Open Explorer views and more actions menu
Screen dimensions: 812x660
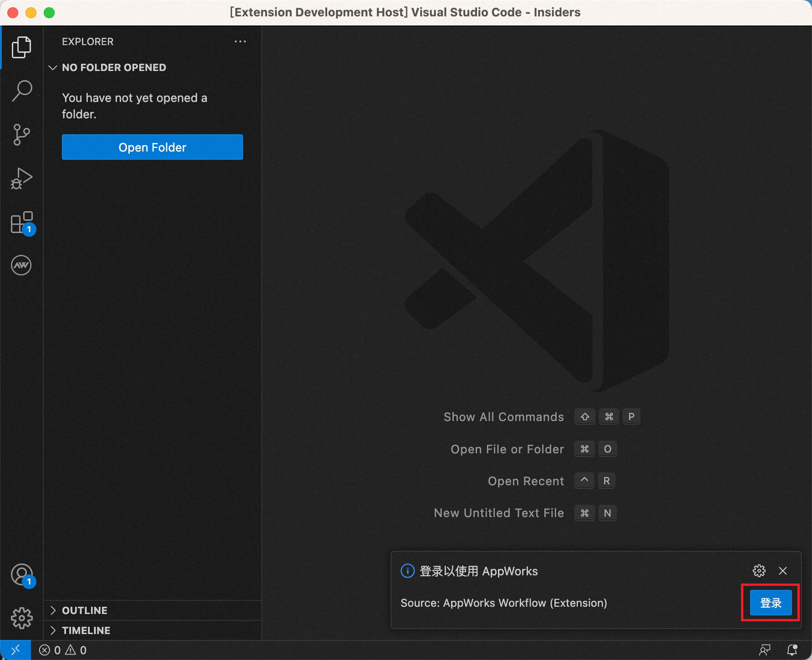240,41
